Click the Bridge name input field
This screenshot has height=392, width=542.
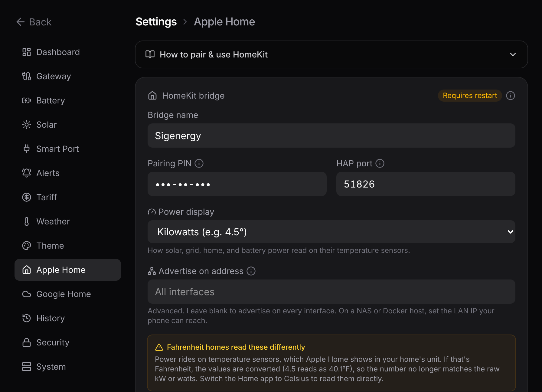click(331, 136)
